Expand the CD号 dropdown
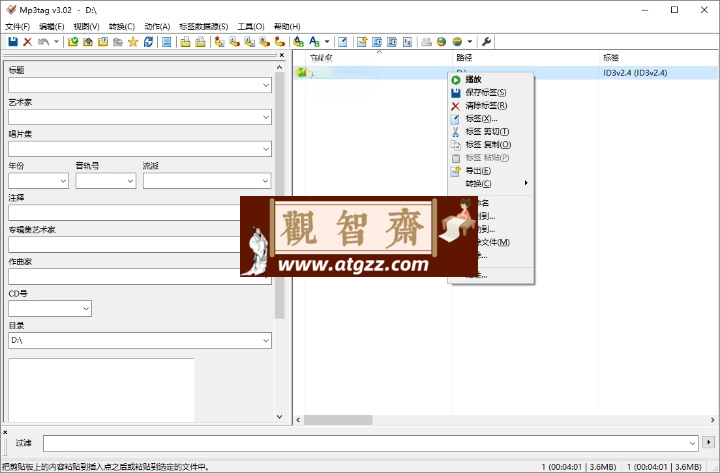The width and height of the screenshot is (720, 473). pyautogui.click(x=86, y=309)
